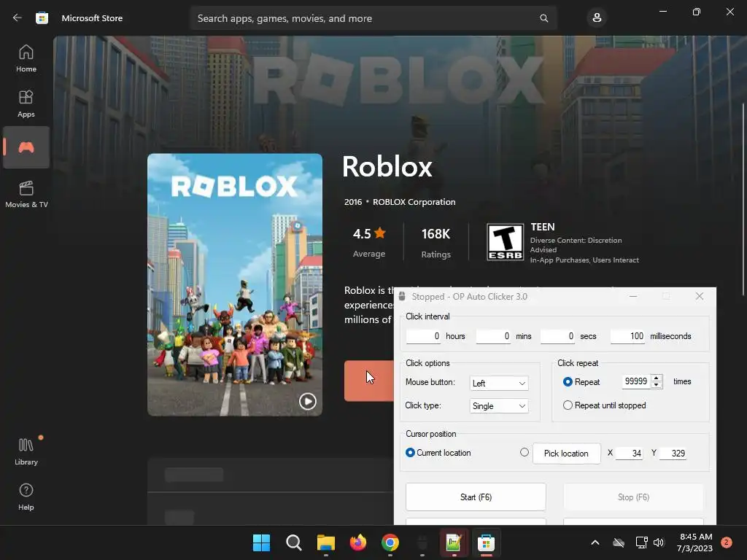Open the user account profile icon
This screenshot has width=747, height=560.
tap(597, 18)
